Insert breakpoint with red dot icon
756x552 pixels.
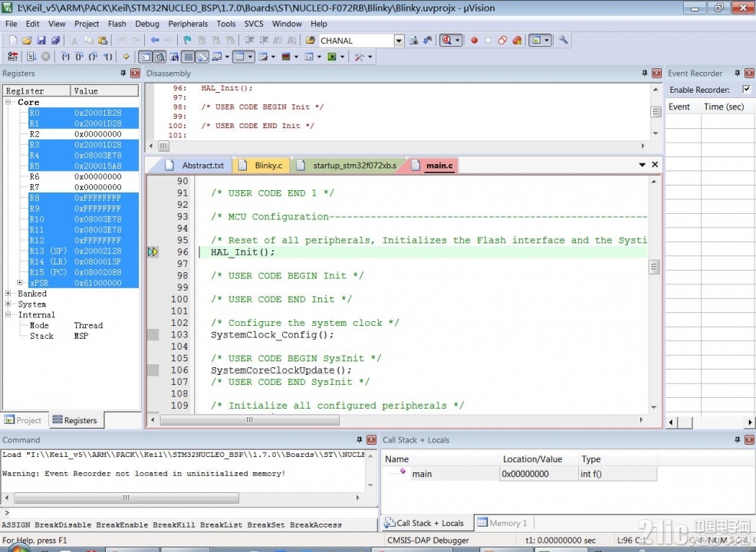coord(474,41)
